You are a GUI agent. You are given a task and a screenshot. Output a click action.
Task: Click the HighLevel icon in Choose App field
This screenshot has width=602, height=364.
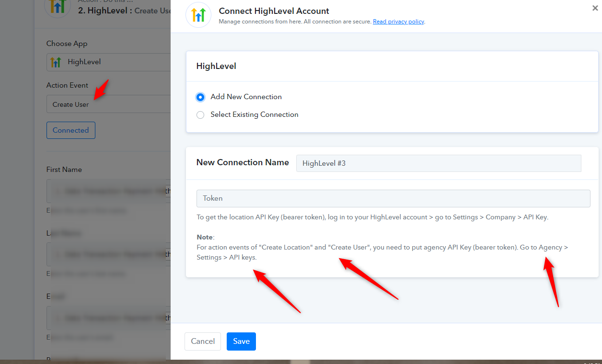click(x=56, y=62)
